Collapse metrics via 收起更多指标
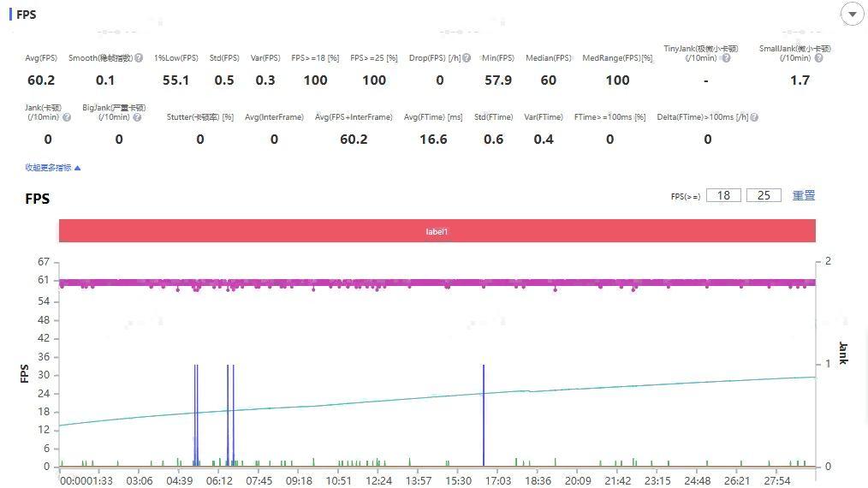This screenshot has width=868, height=488. point(52,168)
